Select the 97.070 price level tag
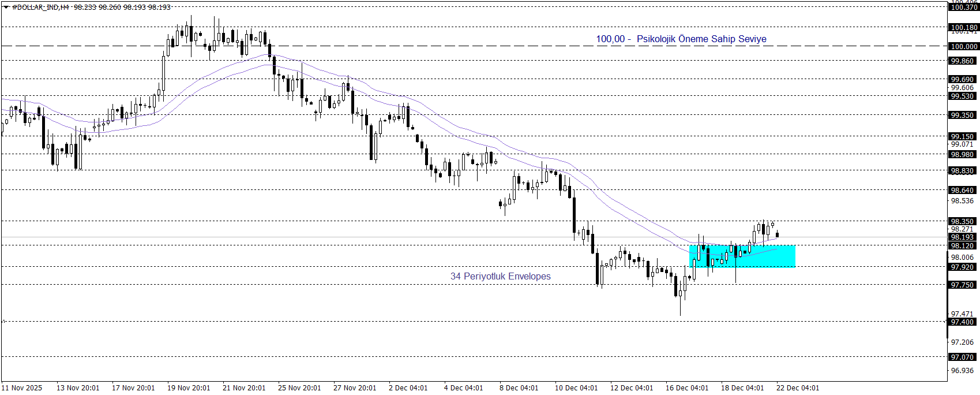980x395 pixels. (963, 357)
